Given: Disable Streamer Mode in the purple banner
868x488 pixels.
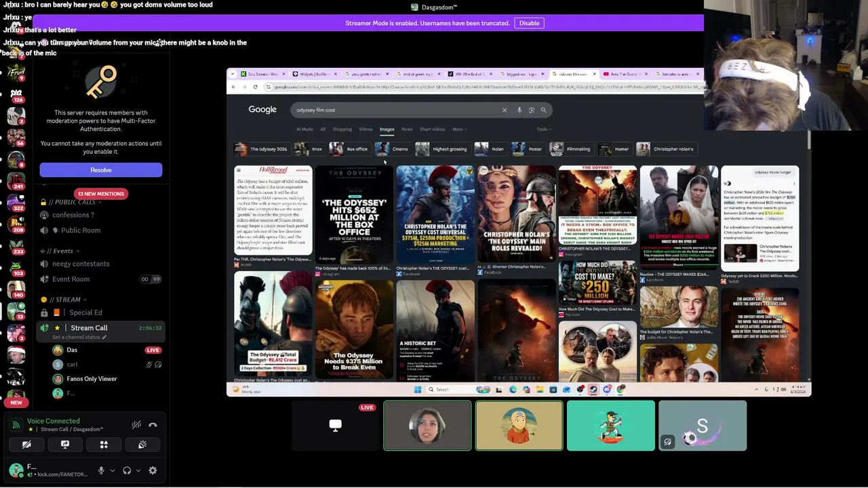Looking at the screenshot, I should pyautogui.click(x=529, y=23).
